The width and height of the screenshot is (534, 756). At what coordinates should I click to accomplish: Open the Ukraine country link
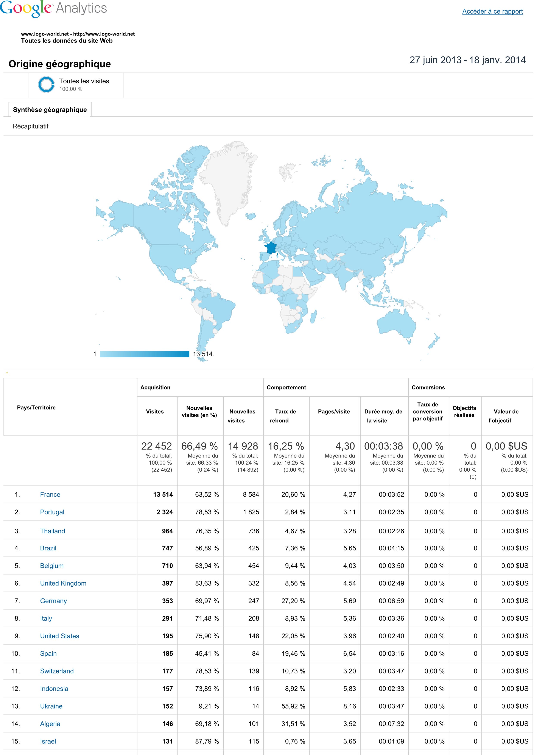(51, 706)
